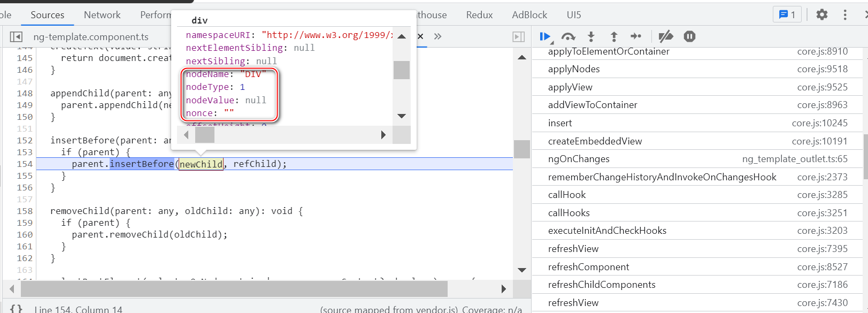Click code editor horizontal scroll right arrow

pyautogui.click(x=503, y=289)
